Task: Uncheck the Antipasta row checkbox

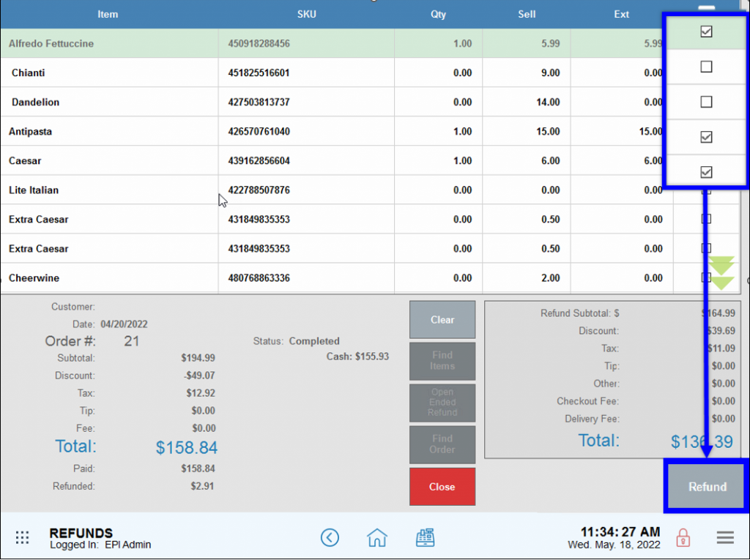Action: (705, 137)
